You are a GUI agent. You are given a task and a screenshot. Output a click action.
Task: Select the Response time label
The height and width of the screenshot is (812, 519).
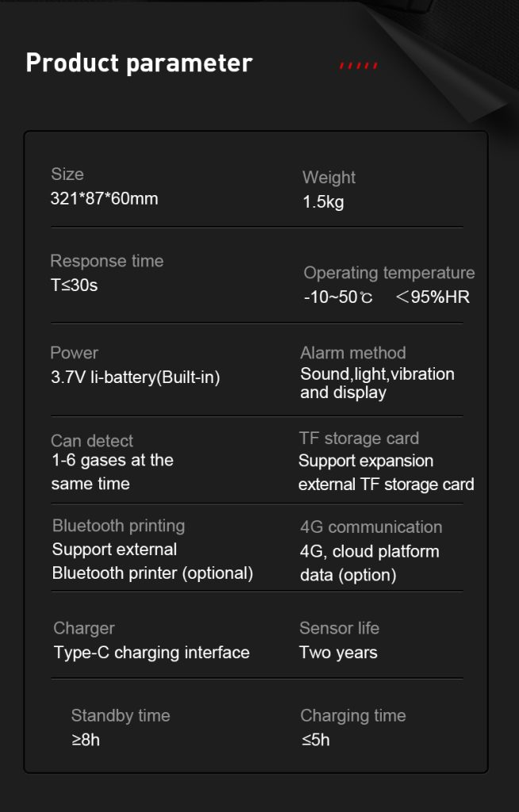(106, 261)
